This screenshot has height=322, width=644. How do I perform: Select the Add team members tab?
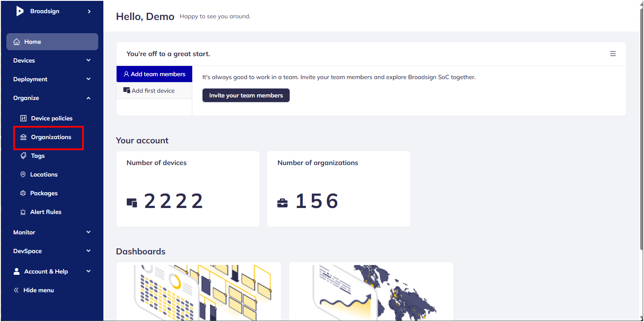tap(154, 74)
